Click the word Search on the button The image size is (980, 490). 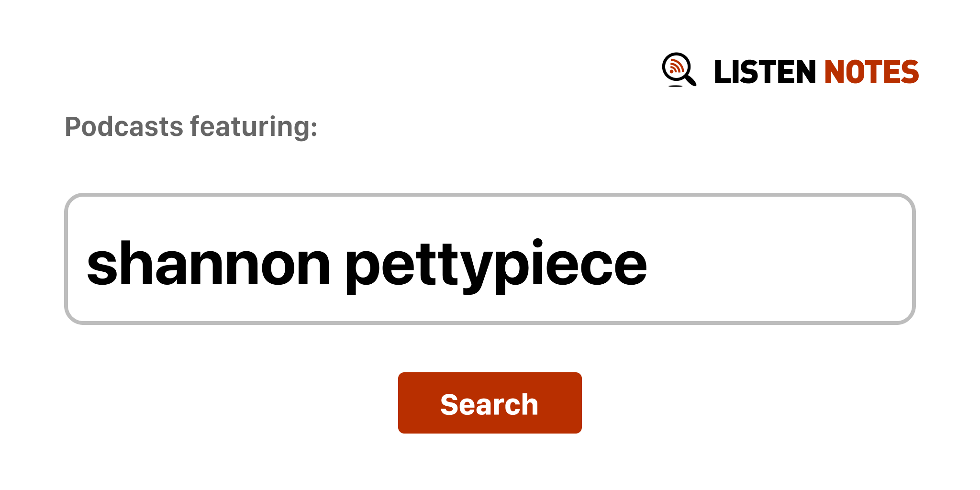(489, 404)
